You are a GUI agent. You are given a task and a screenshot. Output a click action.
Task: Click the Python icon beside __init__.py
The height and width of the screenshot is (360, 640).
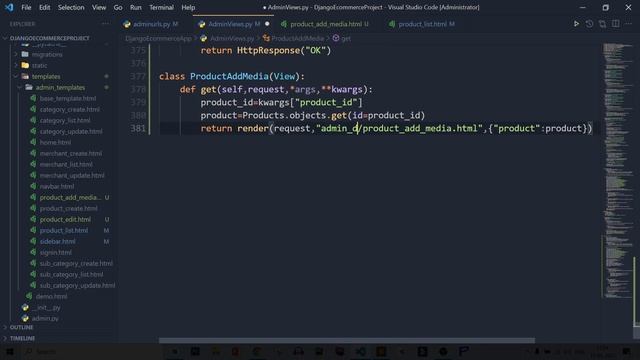point(25,307)
